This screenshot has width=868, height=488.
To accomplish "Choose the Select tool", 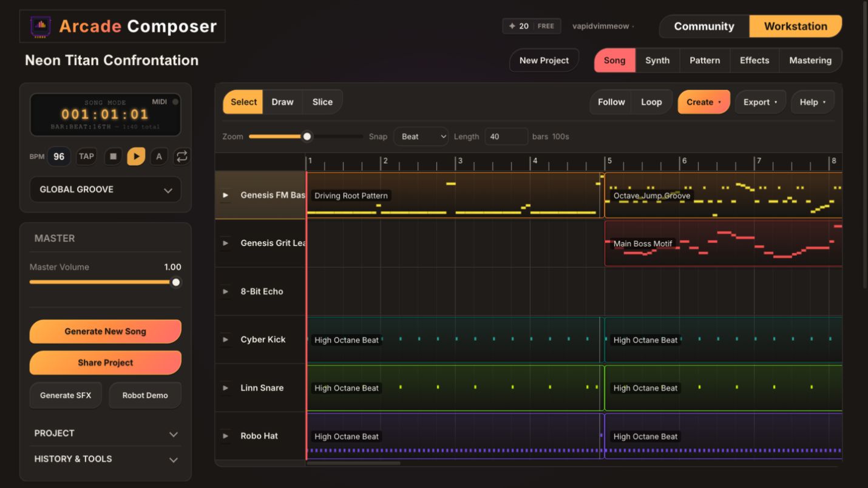I will tap(243, 102).
